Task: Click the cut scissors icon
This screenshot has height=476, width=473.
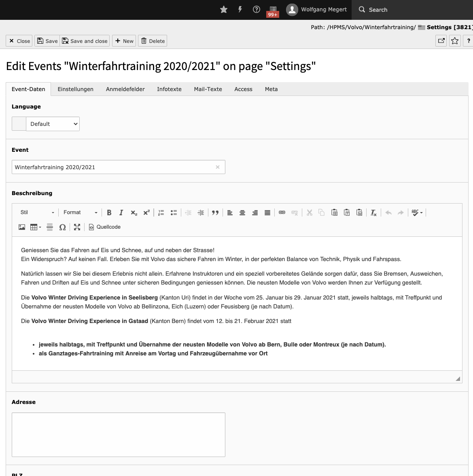Action: pyautogui.click(x=310, y=212)
